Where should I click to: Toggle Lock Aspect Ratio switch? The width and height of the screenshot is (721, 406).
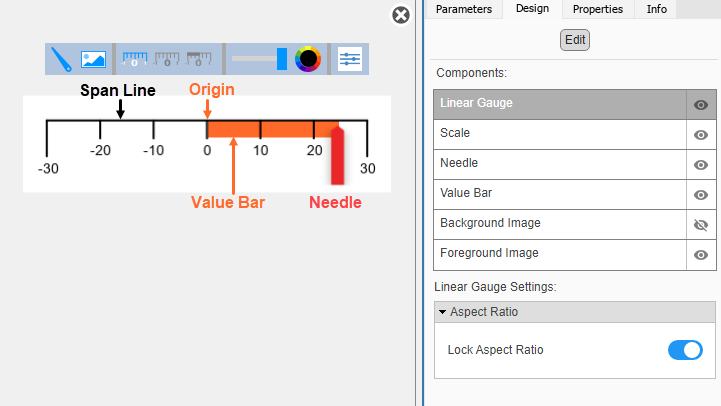[685, 350]
